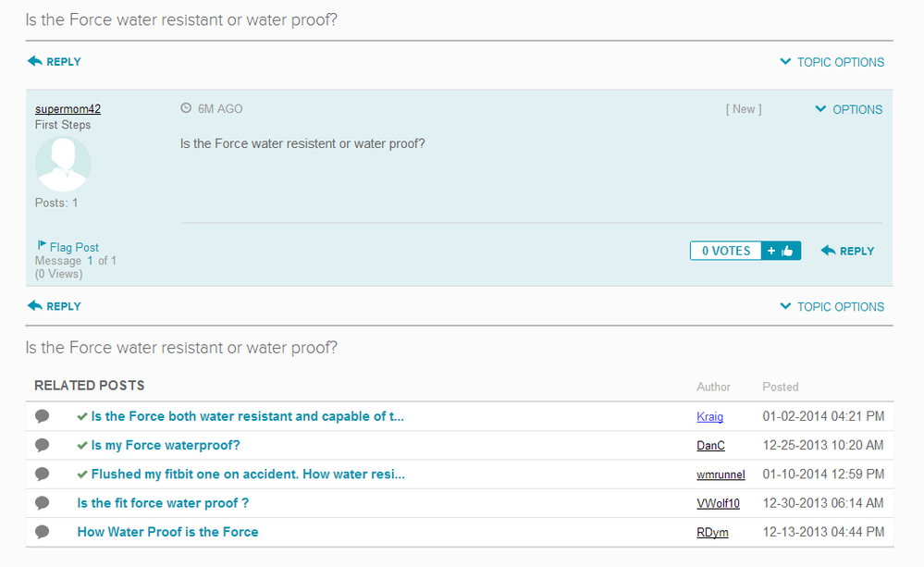Click the top Reply button

tap(55, 61)
